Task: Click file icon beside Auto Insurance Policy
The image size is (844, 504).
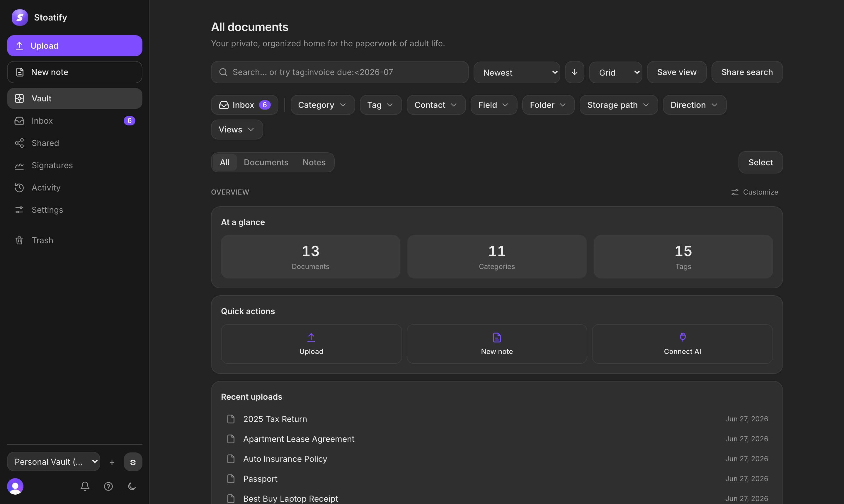Action: (x=231, y=459)
